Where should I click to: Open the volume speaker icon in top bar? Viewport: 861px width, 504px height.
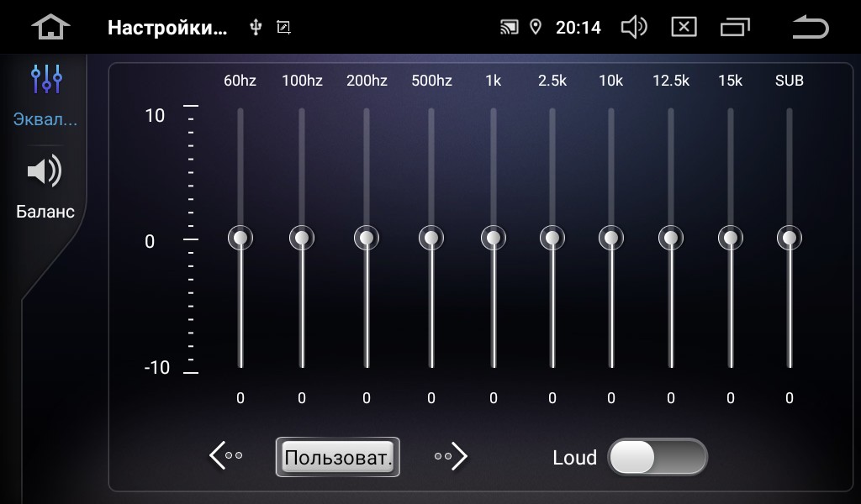(634, 28)
